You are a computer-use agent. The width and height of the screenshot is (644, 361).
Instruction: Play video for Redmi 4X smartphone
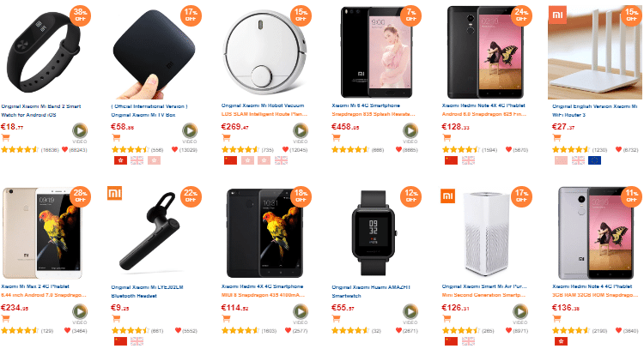[x=301, y=312]
